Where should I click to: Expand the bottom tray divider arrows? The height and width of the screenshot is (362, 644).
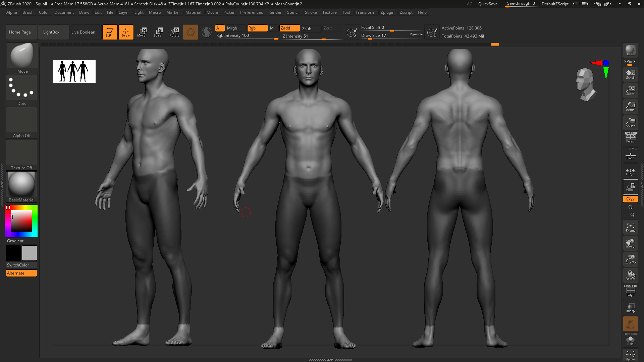coord(330,360)
